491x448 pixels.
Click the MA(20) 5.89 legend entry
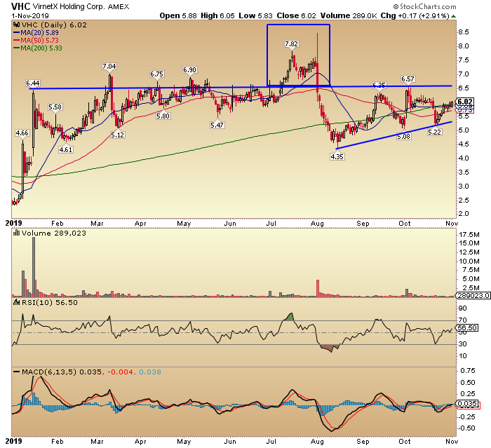tap(36, 32)
